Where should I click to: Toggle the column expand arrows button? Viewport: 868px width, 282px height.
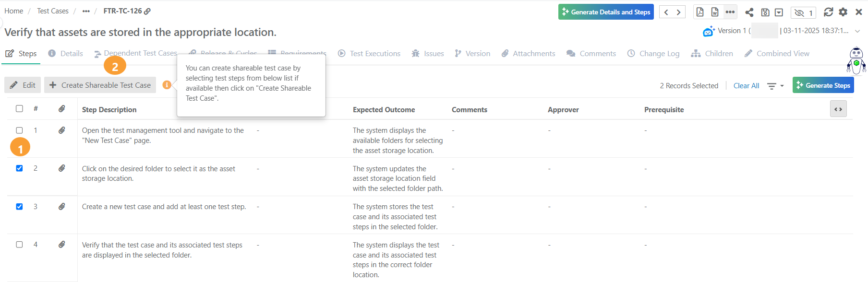[x=838, y=109]
